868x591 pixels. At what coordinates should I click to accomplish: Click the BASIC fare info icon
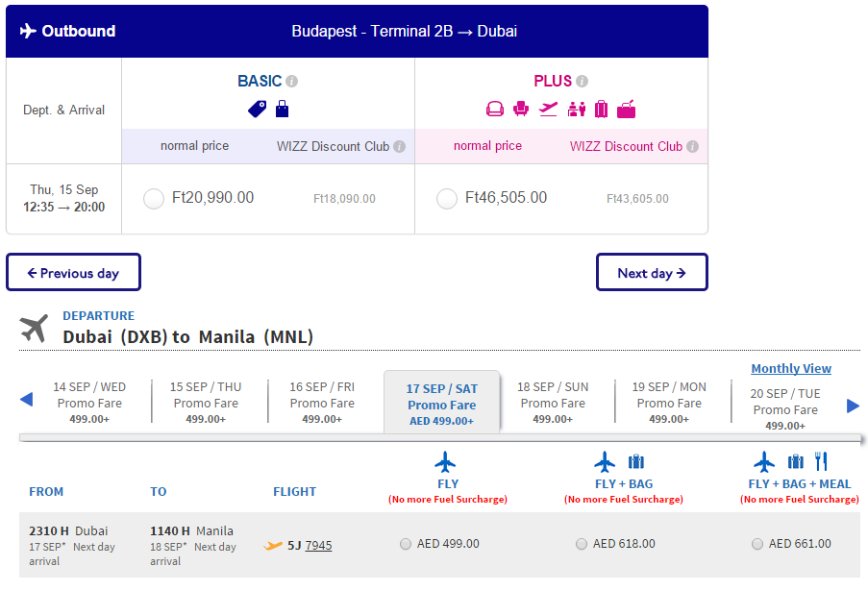click(291, 82)
